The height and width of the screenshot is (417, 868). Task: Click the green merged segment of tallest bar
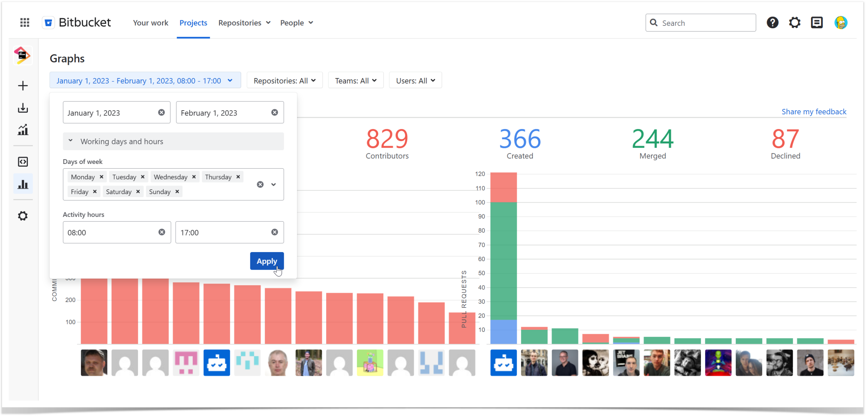coord(504,261)
